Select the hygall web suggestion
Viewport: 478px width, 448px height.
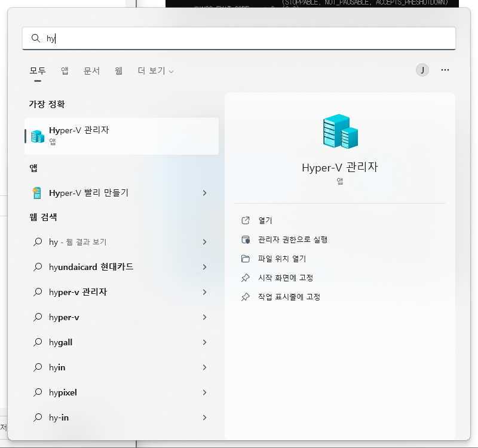tap(122, 342)
